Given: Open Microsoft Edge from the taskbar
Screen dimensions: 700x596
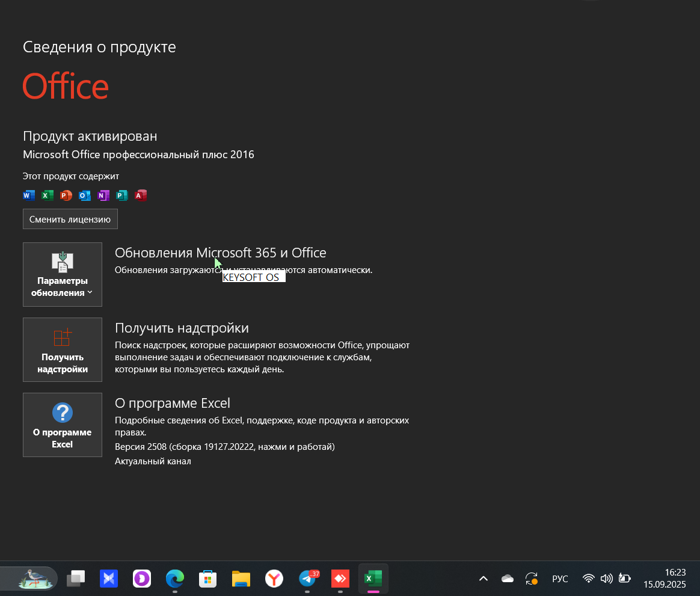Looking at the screenshot, I should coord(175,579).
